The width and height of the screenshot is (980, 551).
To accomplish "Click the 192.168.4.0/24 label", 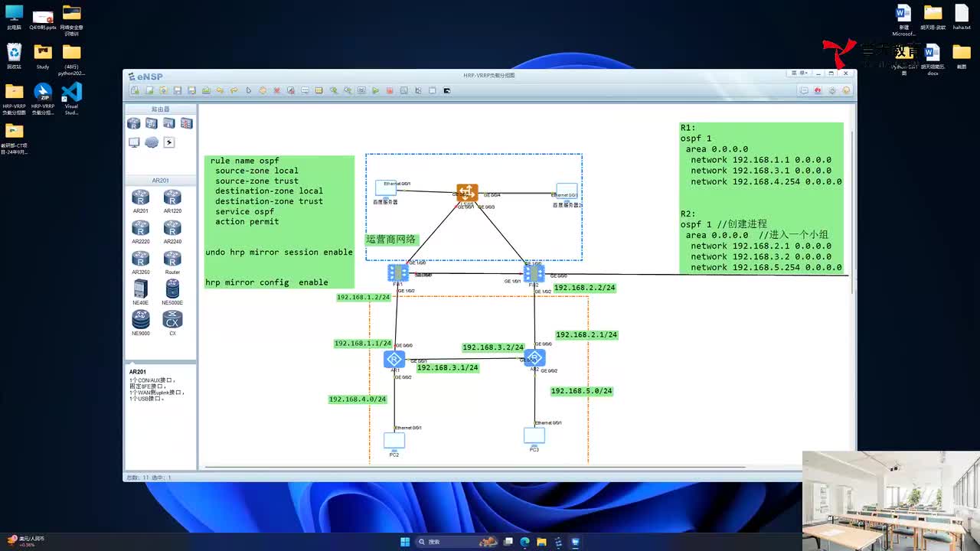I will coord(358,399).
